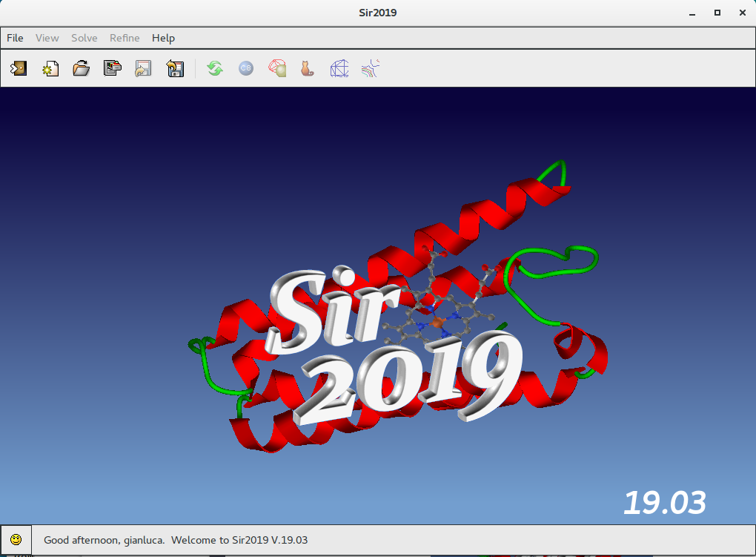
Task: Open the Solve menu
Action: click(84, 38)
